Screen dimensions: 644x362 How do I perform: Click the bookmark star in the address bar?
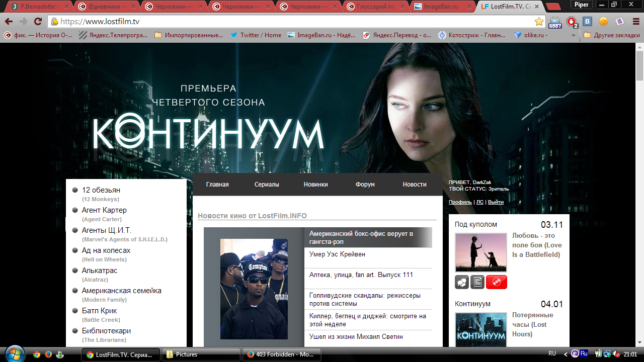pyautogui.click(x=539, y=22)
